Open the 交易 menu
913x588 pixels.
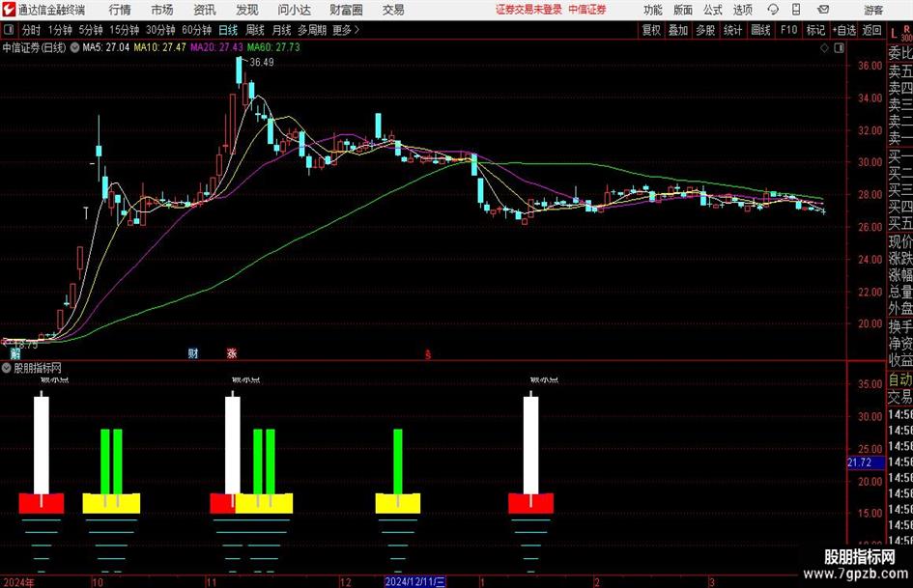(393, 10)
